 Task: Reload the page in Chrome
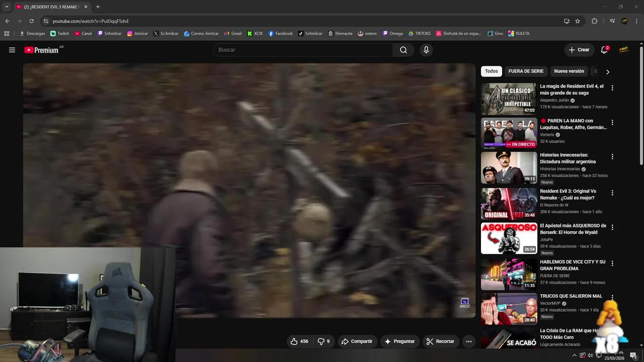point(31,21)
